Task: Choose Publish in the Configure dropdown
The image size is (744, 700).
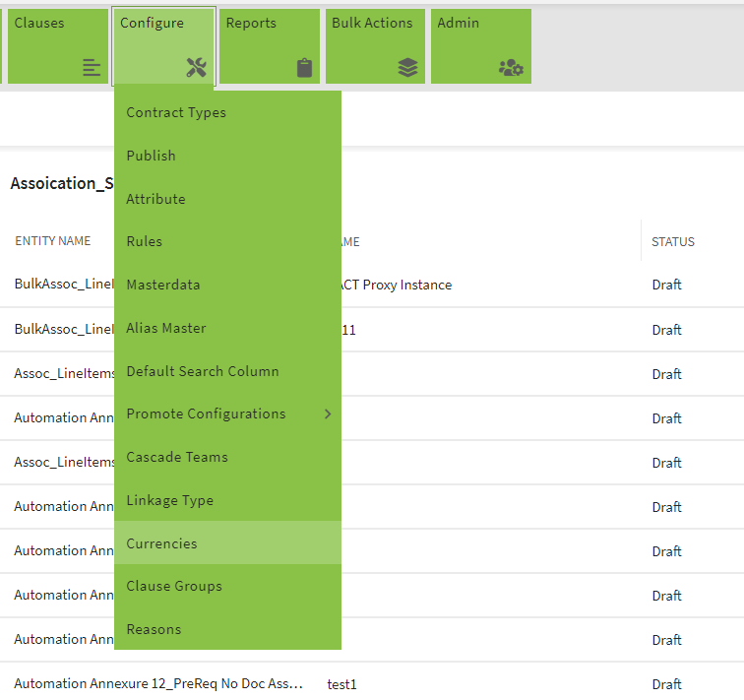Action: (x=151, y=156)
